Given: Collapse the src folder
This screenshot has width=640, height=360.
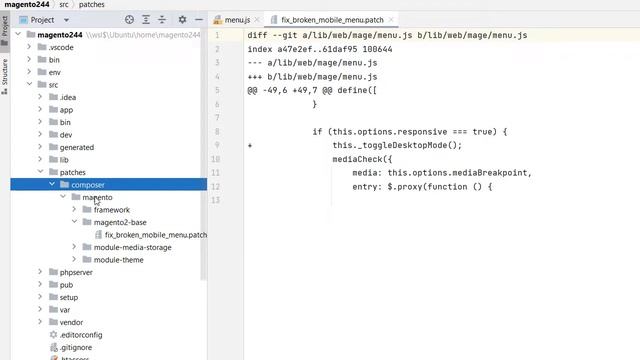Looking at the screenshot, I should [x=29, y=84].
